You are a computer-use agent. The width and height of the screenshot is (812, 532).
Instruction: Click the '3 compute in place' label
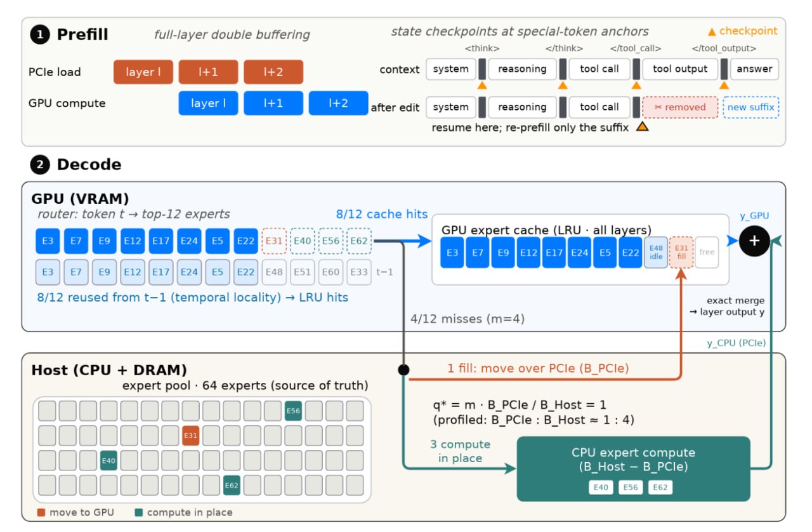point(460,451)
